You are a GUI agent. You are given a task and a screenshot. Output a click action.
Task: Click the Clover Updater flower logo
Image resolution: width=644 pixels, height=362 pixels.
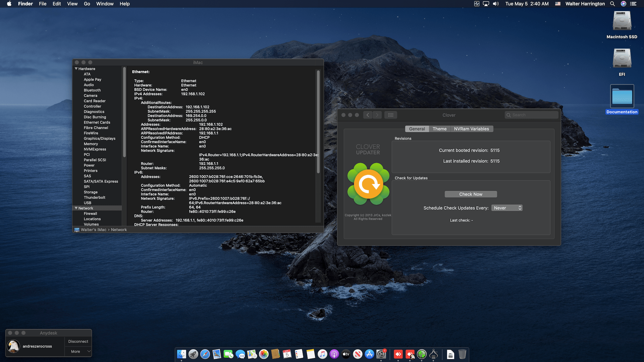[x=368, y=184]
